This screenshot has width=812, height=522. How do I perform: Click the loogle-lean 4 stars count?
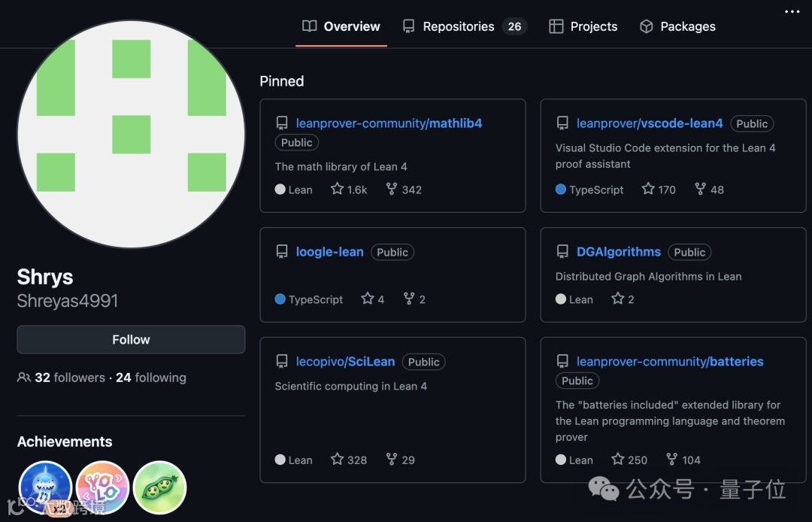(373, 299)
